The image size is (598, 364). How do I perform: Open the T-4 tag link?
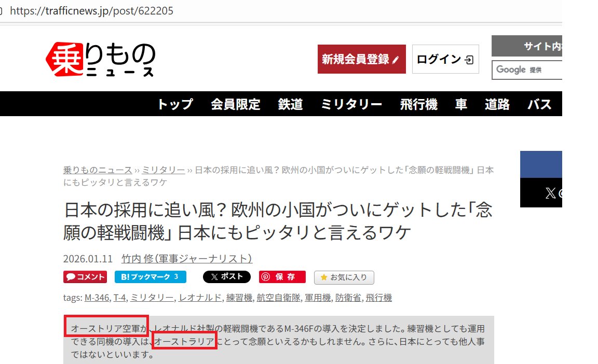click(x=119, y=297)
